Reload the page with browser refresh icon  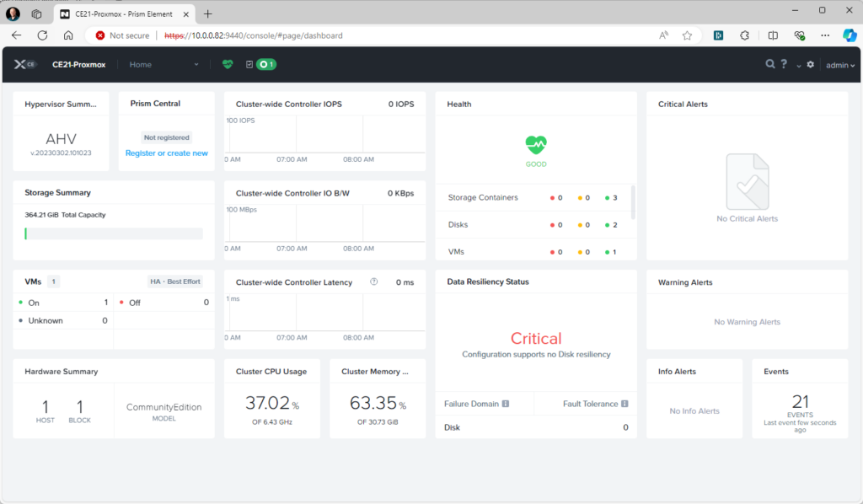pyautogui.click(x=42, y=35)
